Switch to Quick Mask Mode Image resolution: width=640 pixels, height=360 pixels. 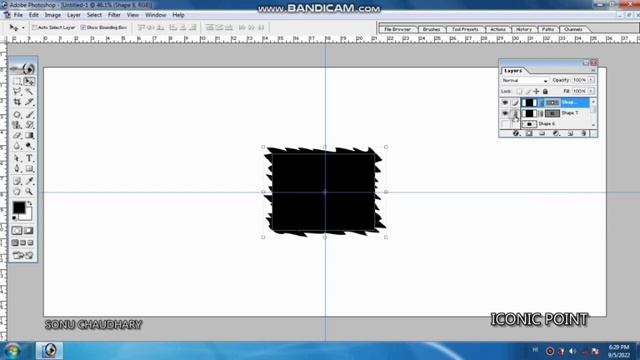(x=29, y=231)
